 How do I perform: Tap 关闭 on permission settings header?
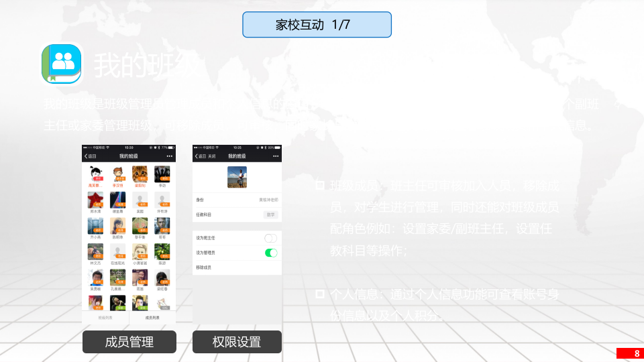click(x=211, y=156)
